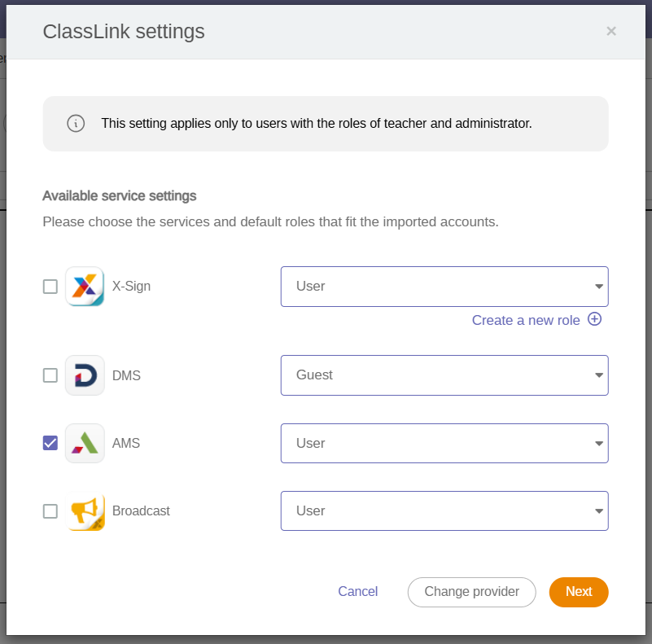The width and height of the screenshot is (652, 644).
Task: Check the DMS service checkbox
Action: [x=50, y=375]
